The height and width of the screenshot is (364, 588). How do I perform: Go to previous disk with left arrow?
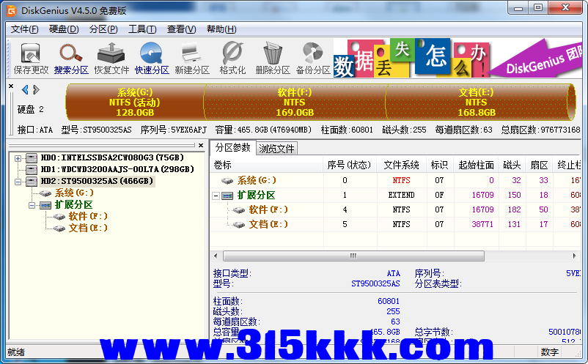point(25,90)
